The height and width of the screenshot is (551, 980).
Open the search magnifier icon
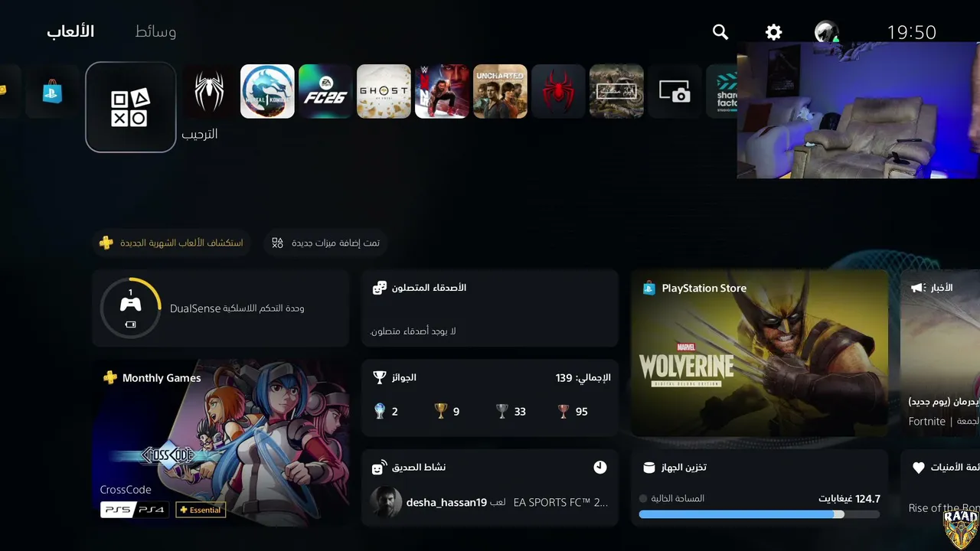coord(720,32)
